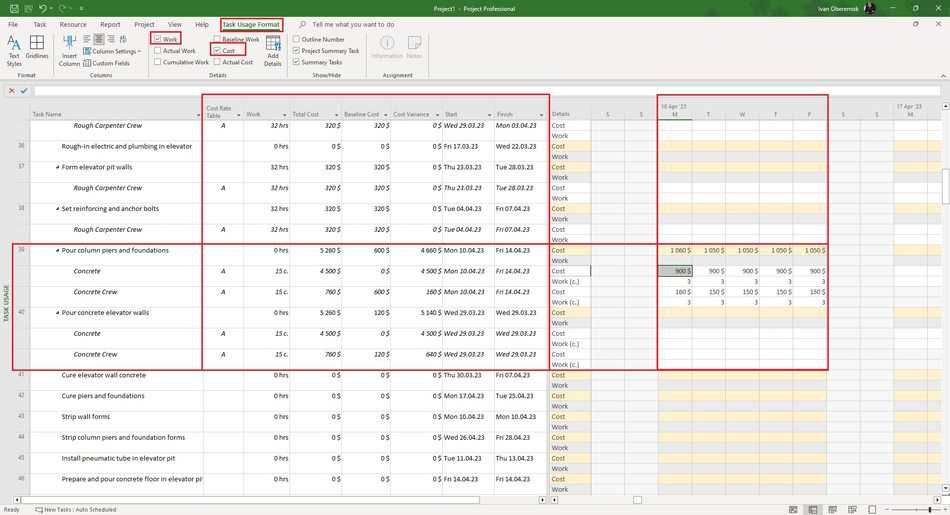Click in Tell me what you want to do

pyautogui.click(x=353, y=25)
